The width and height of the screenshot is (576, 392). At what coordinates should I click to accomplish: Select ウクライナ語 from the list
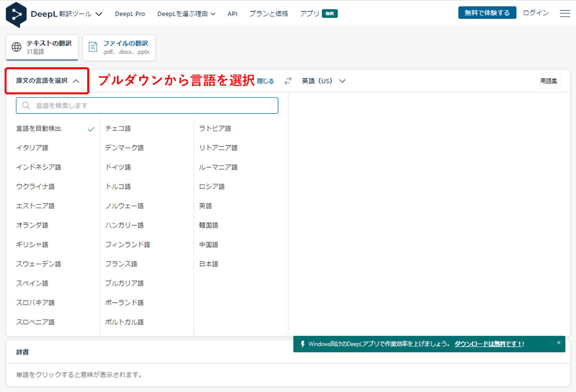coord(35,187)
